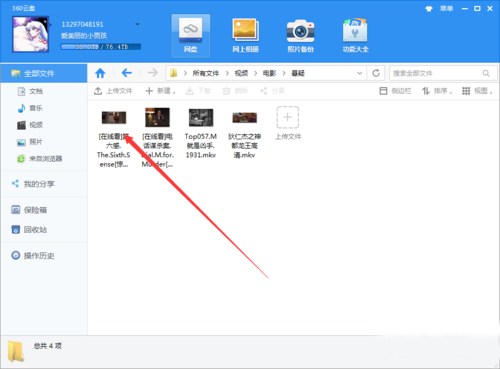The image size is (500, 369).
Task: Click 上传文件 in the toolbar
Action: [x=113, y=91]
